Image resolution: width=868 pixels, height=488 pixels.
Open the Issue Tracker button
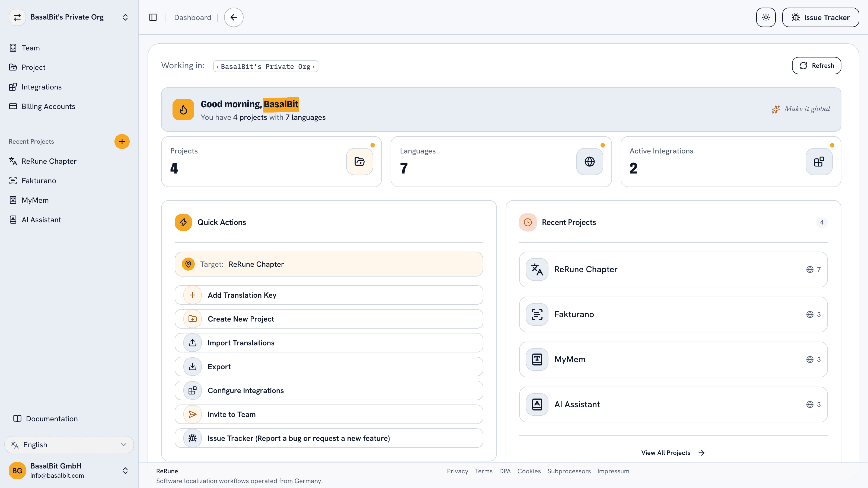click(821, 18)
